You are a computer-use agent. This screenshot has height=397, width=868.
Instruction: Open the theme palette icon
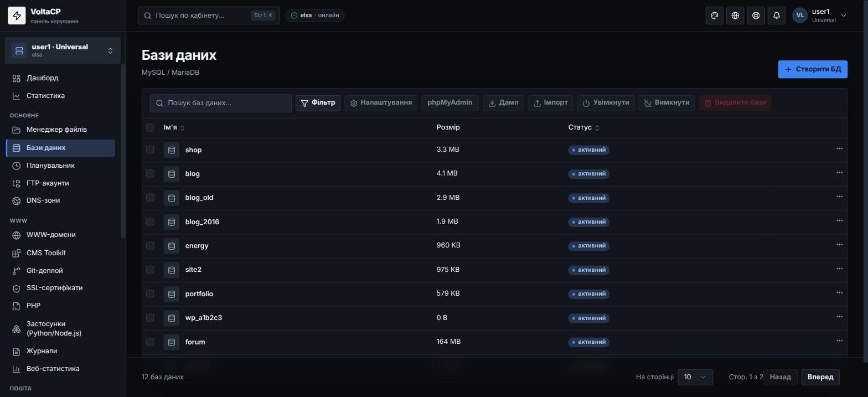tap(715, 16)
